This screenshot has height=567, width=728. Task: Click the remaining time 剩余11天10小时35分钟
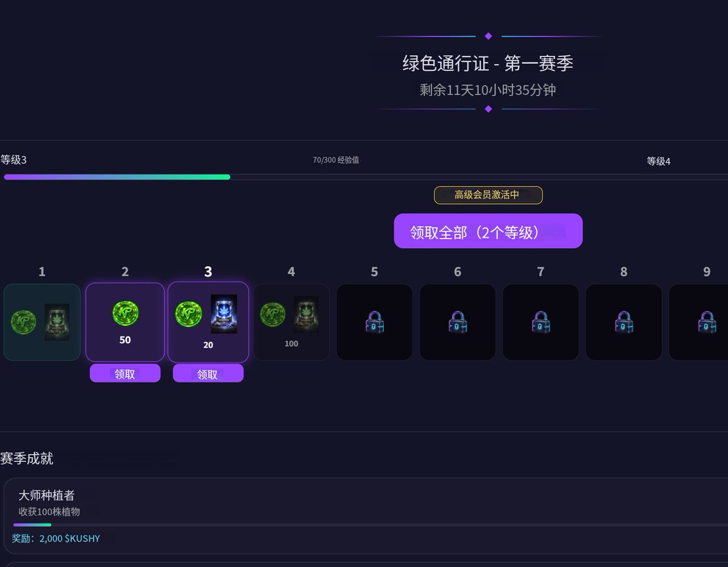[488, 90]
